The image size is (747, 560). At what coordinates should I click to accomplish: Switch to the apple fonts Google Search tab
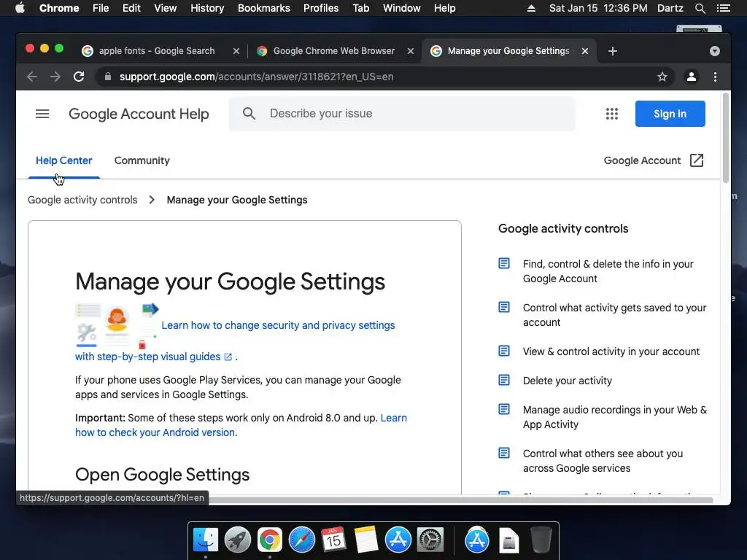pyautogui.click(x=157, y=51)
